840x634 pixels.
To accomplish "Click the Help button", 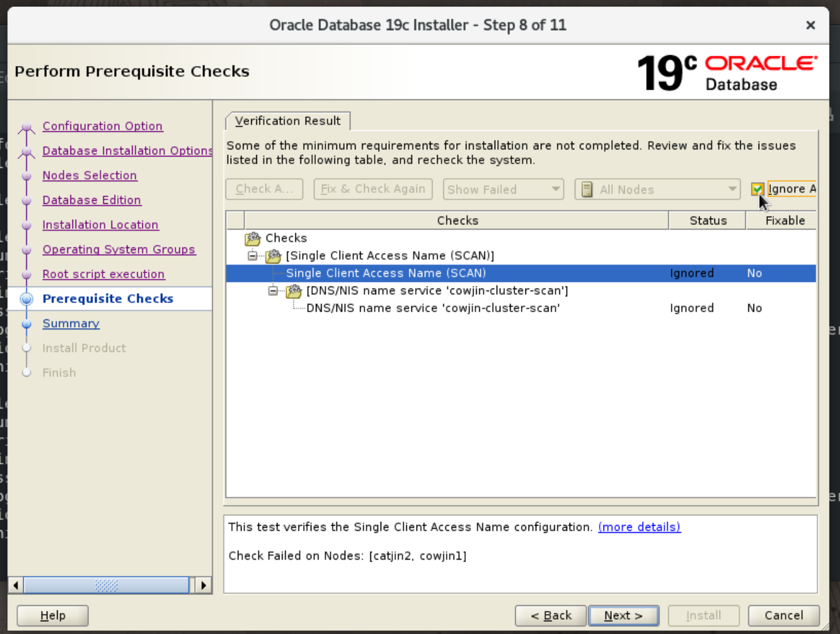I will [x=53, y=615].
